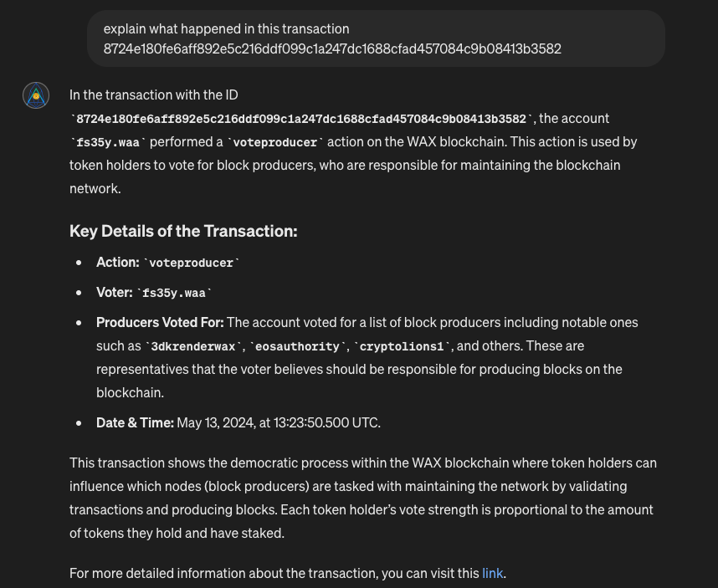Click the `cryptolions1` producer name

click(x=401, y=346)
